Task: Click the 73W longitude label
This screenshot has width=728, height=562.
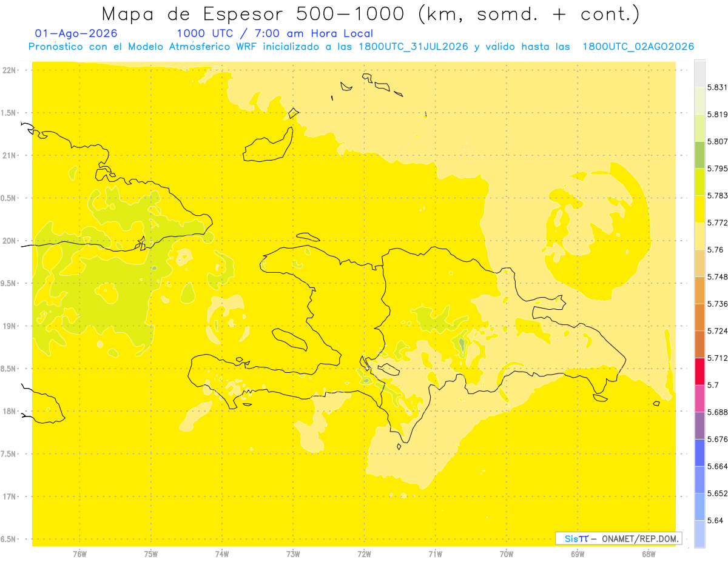Action: [x=293, y=554]
